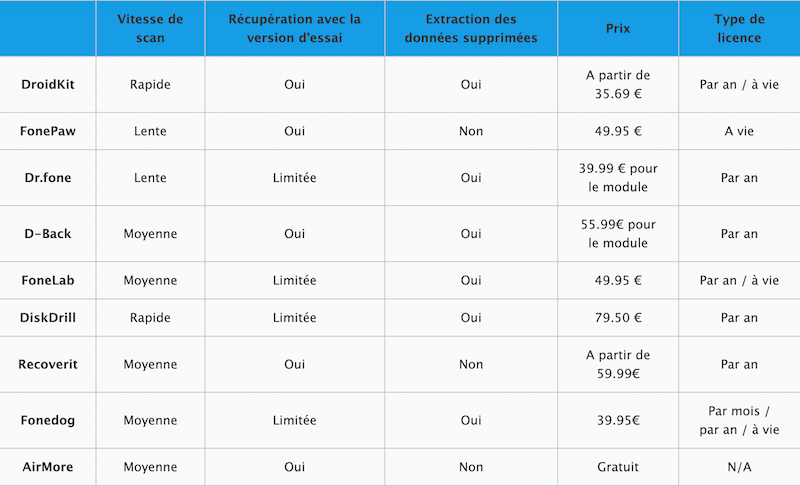Select the Par mois / par an licence cell
800x486 pixels.
tap(739, 420)
